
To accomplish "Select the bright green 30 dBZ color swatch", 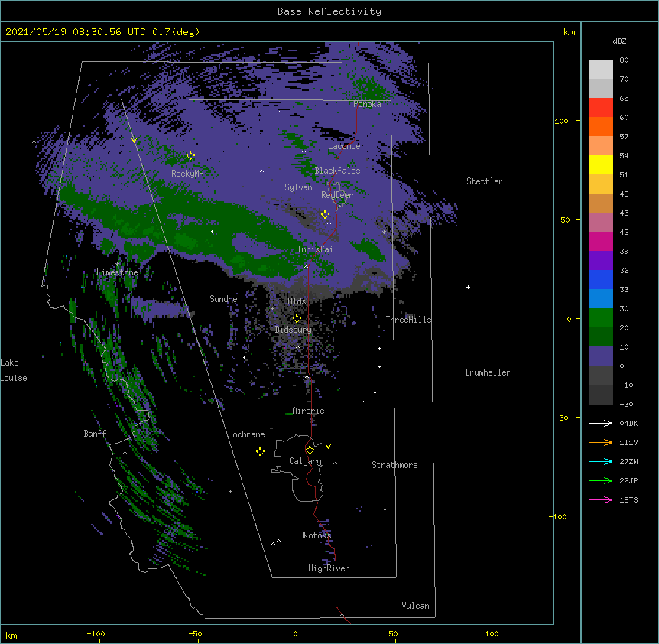I will pyautogui.click(x=601, y=318).
